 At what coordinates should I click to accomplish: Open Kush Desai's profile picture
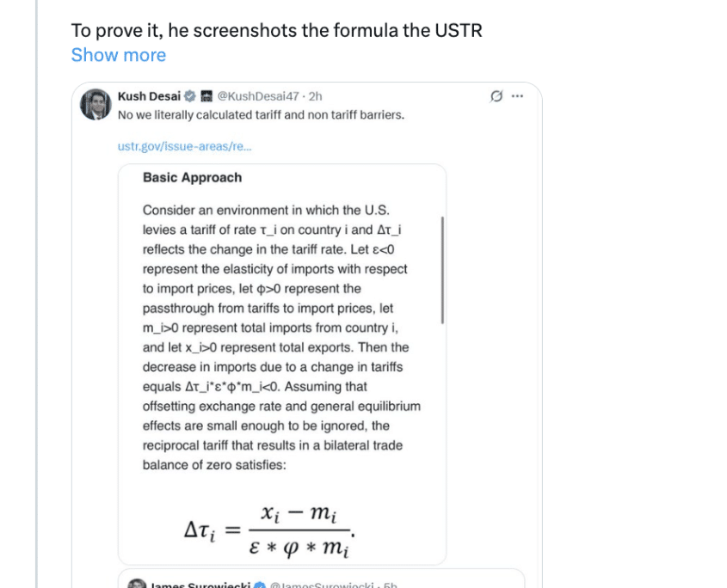click(x=95, y=104)
